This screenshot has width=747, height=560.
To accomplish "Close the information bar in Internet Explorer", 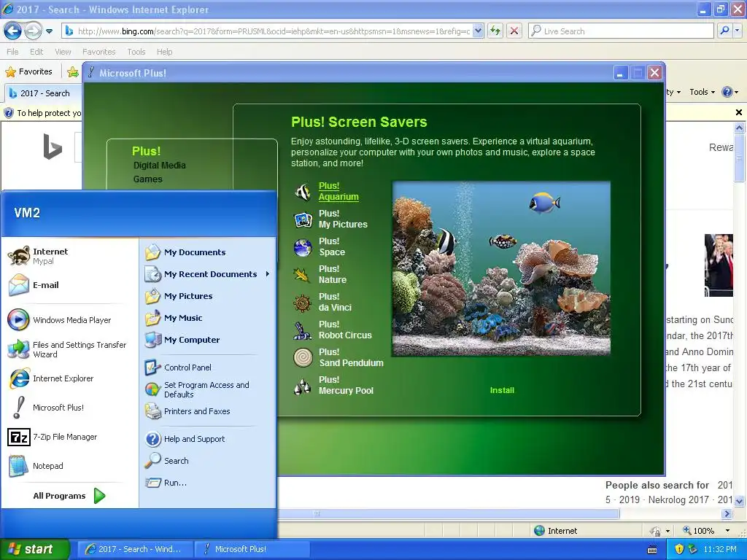I will [x=739, y=112].
